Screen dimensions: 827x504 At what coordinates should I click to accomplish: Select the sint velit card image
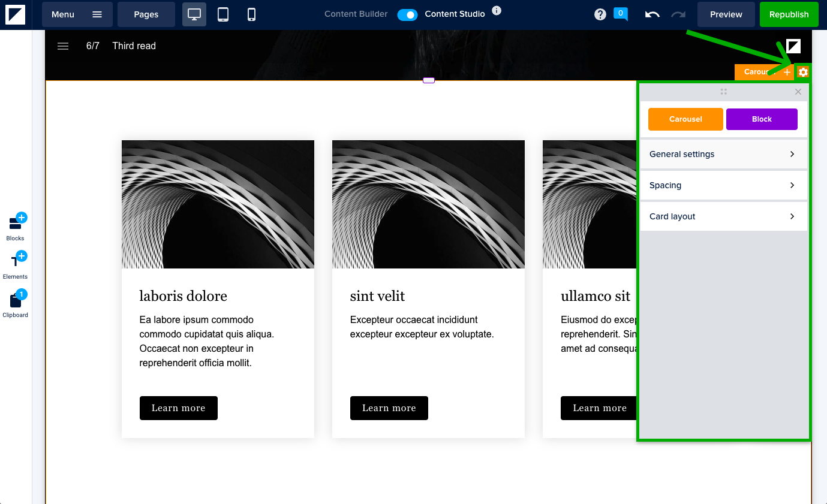point(428,204)
